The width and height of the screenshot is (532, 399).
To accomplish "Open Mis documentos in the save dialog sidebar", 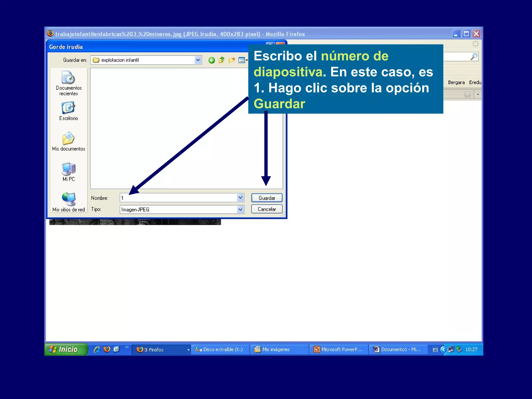I will (69, 141).
